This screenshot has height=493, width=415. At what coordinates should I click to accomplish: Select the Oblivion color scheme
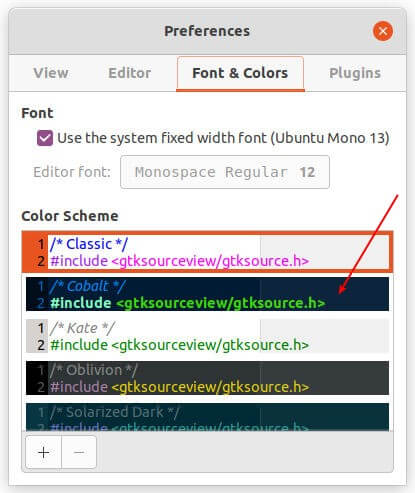coord(207,378)
